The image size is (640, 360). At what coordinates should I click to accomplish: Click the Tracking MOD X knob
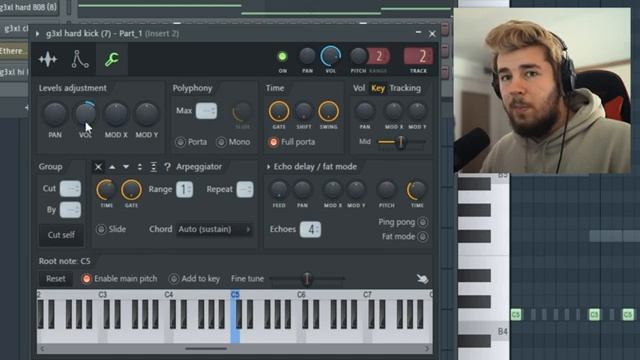pos(393,111)
